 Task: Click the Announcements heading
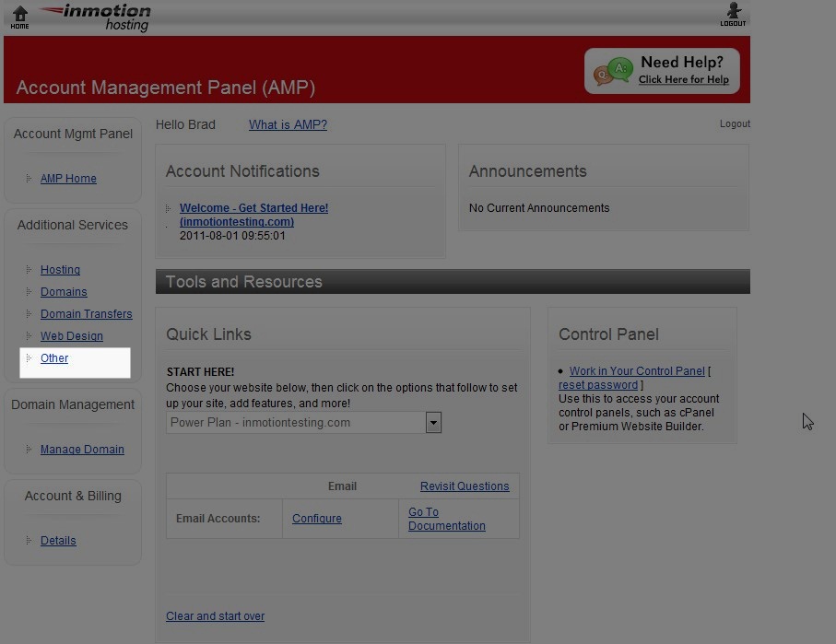pos(528,171)
